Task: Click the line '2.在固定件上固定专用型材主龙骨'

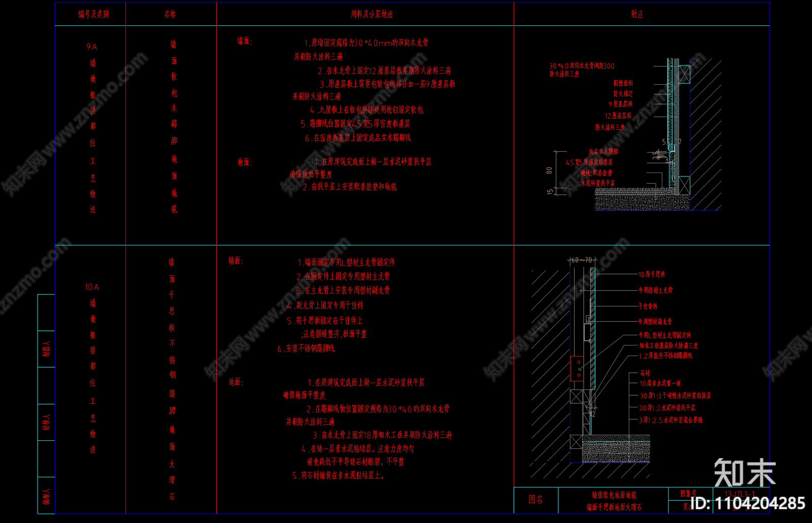Action: coord(344,277)
